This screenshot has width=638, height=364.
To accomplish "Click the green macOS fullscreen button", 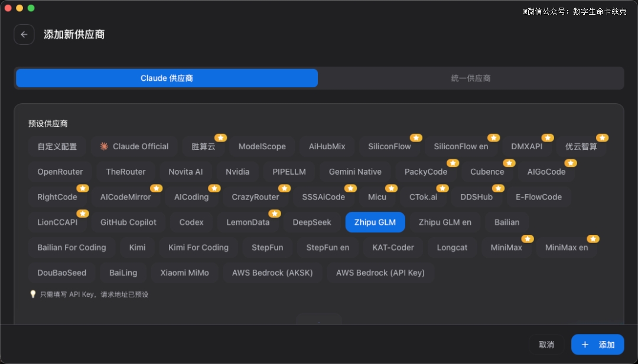I will pos(31,8).
